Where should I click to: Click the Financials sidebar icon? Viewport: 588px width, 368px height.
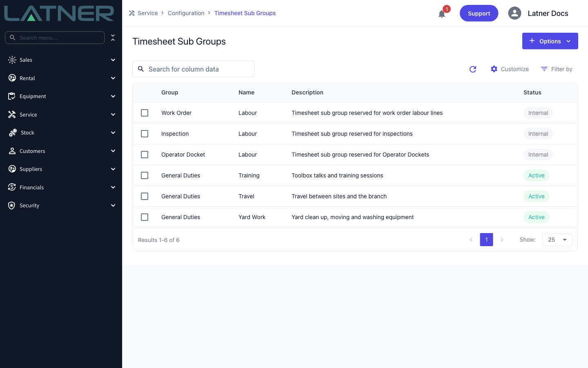tap(12, 187)
